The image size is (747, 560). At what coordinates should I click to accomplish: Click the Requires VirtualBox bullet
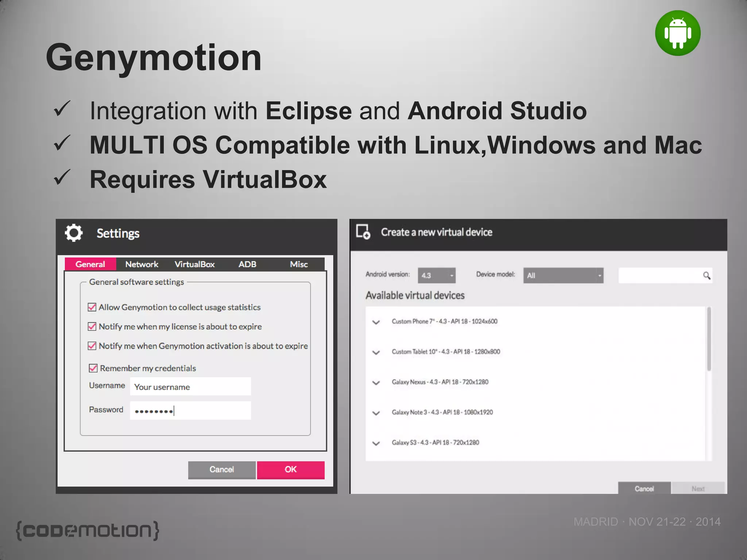pos(208,179)
